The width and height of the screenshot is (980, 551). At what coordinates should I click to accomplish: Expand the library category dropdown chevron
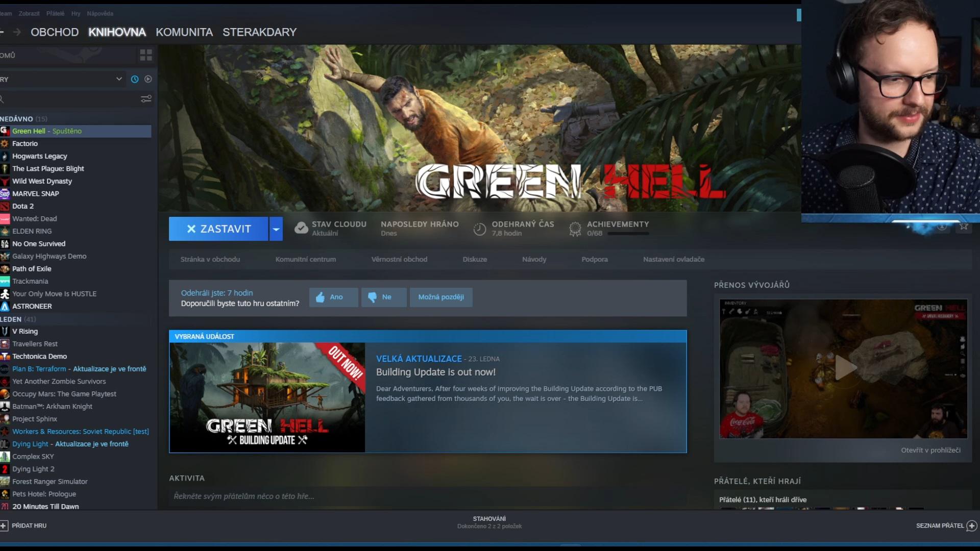tap(119, 79)
